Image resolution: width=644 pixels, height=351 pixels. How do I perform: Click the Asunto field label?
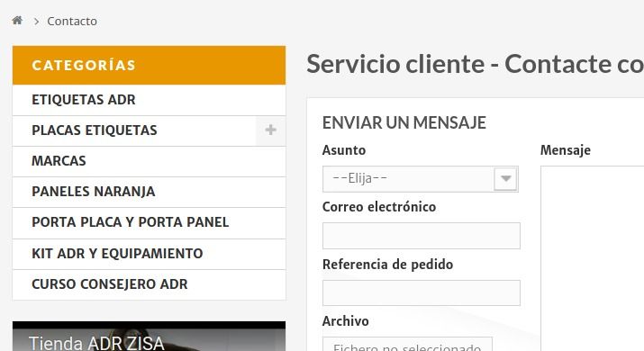click(x=344, y=150)
